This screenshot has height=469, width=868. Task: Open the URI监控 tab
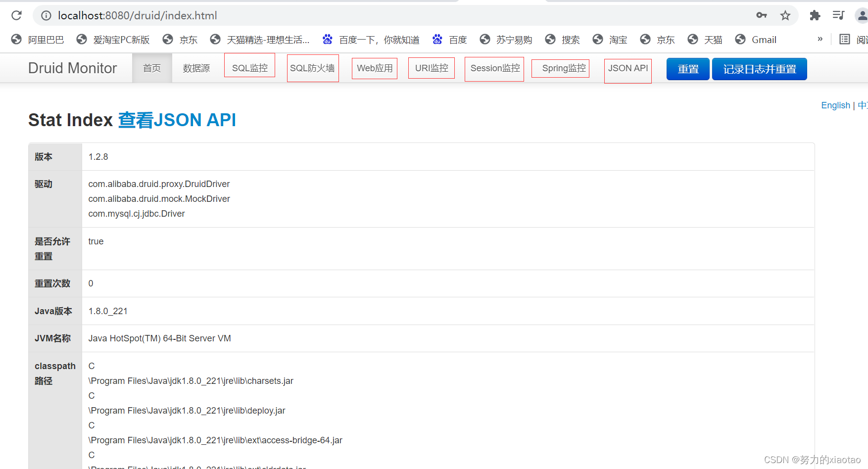(x=432, y=68)
